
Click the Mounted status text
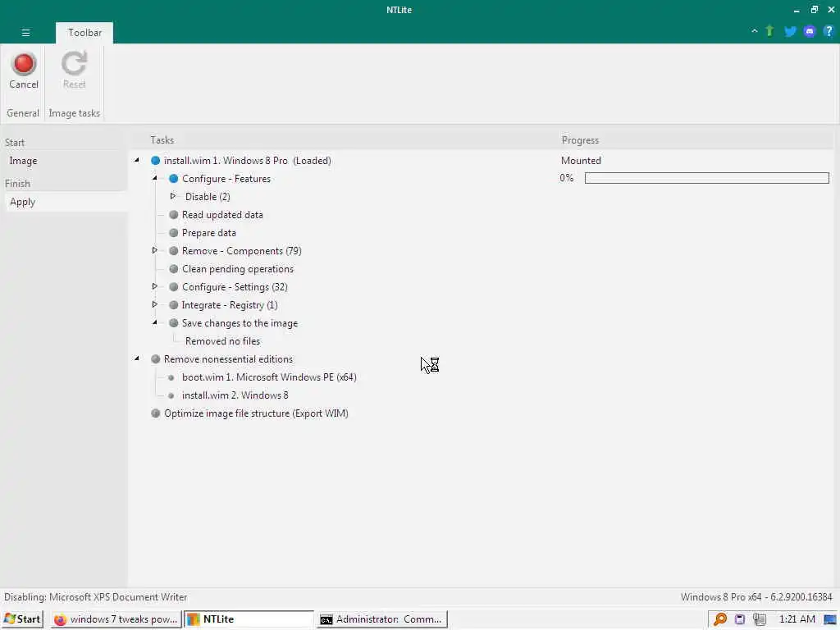pos(581,161)
